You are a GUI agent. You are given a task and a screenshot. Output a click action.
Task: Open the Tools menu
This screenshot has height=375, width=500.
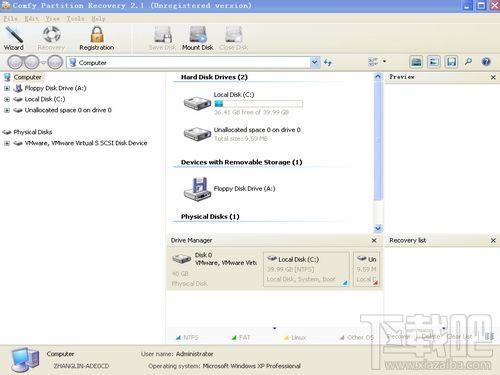[x=75, y=19]
